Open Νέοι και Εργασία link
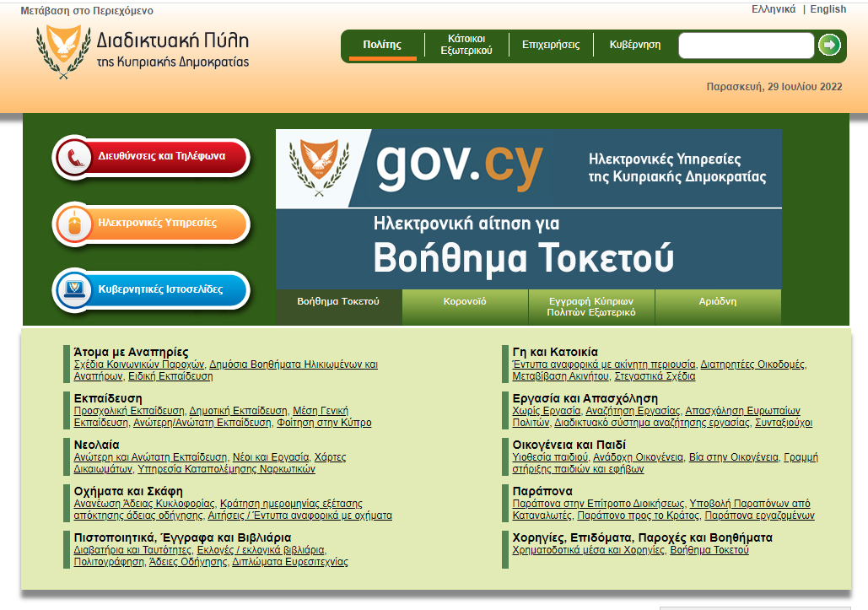Screen dimensions: 868x610 pos(271,457)
